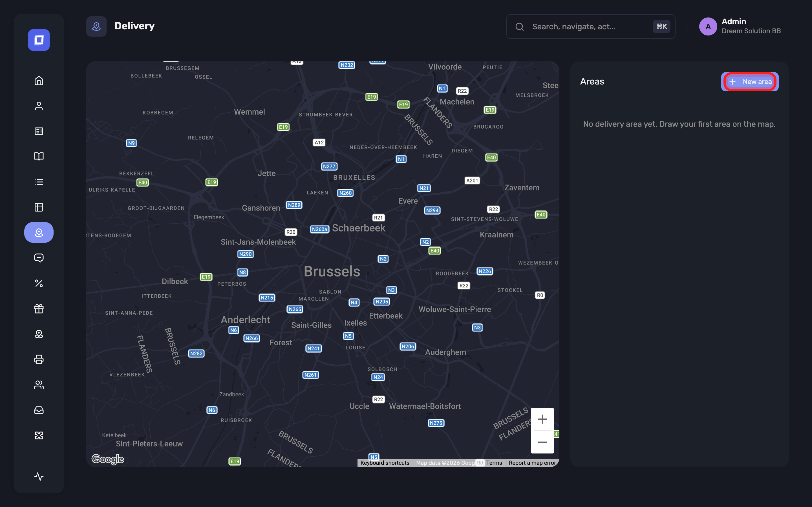This screenshot has height=507, width=812.
Task: Open the printer icon in sidebar
Action: pos(39,359)
